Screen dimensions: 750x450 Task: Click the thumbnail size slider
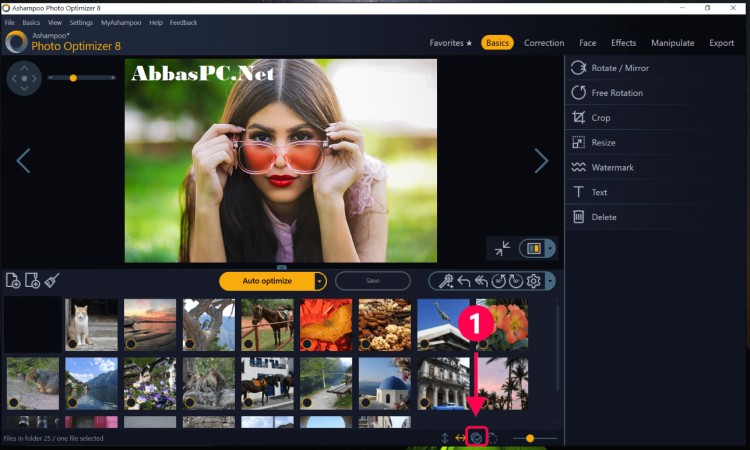click(x=535, y=438)
